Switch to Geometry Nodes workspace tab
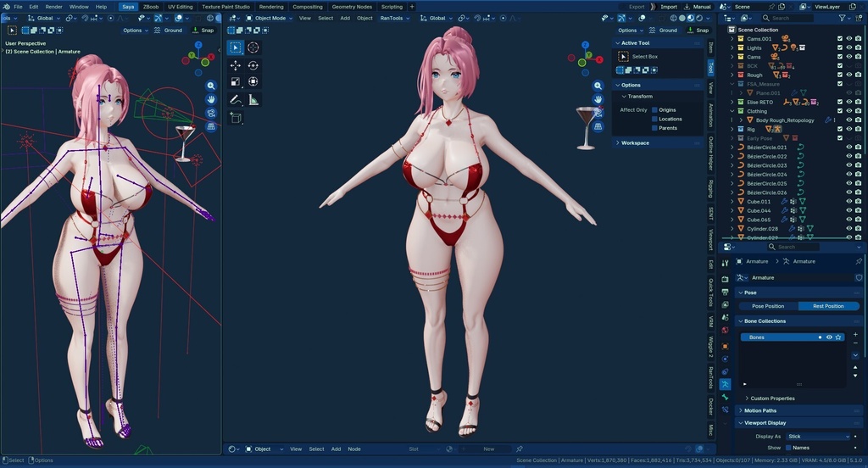The height and width of the screenshot is (468, 868). (352, 7)
